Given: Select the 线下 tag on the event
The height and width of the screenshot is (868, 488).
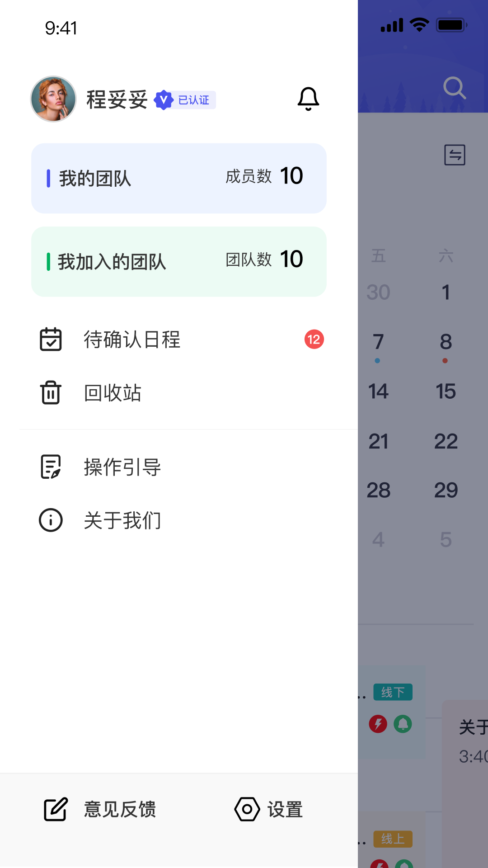Looking at the screenshot, I should [393, 692].
